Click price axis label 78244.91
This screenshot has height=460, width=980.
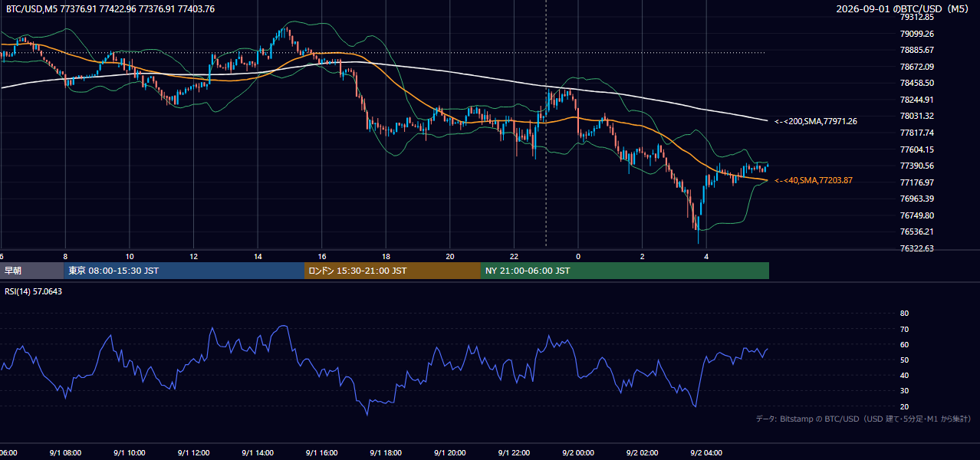pos(917,100)
